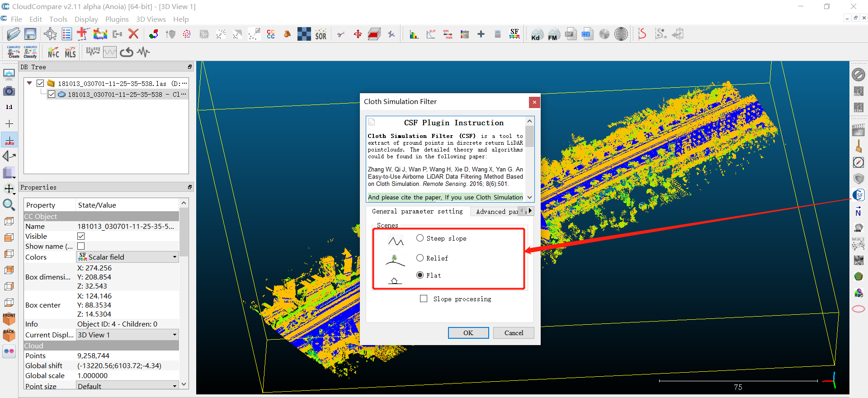The width and height of the screenshot is (868, 398).
Task: Open the Current Display 3D View dropdown
Action: 127,335
